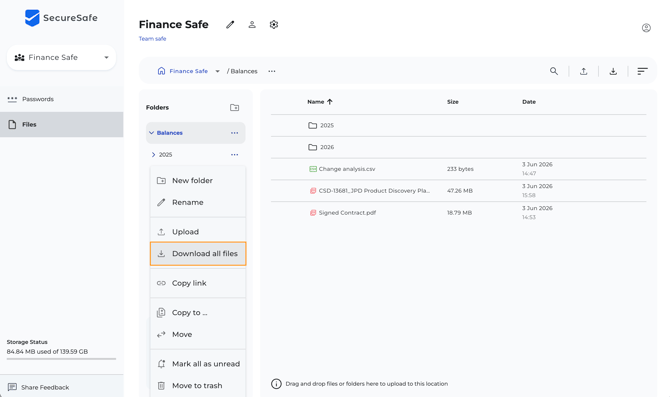Open safe members person icon
This screenshot has height=397, width=670.
point(252,25)
